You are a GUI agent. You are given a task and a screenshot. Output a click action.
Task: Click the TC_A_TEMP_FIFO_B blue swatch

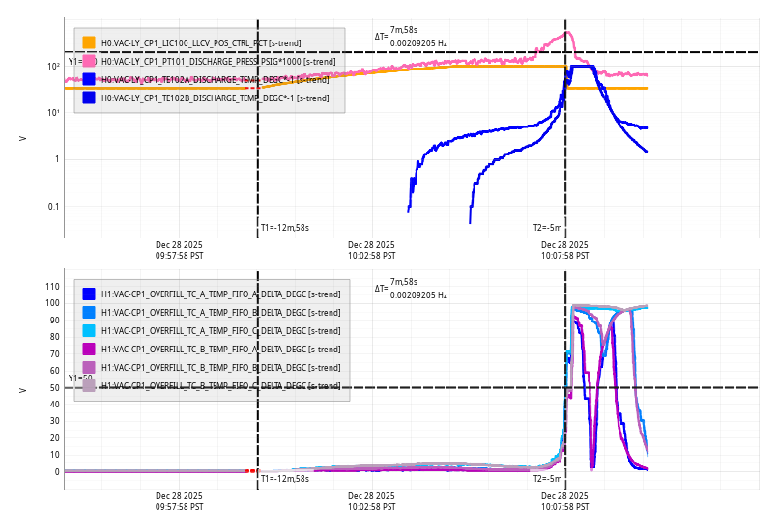tap(89, 312)
